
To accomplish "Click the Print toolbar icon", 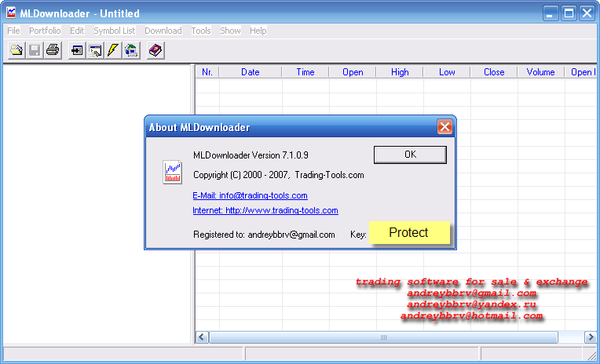I will click(53, 50).
